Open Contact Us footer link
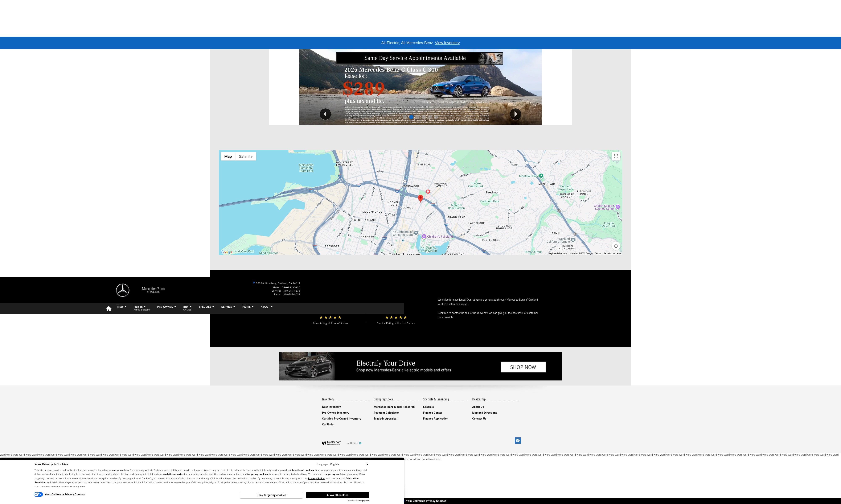Image resolution: width=841 pixels, height=504 pixels. [479, 418]
